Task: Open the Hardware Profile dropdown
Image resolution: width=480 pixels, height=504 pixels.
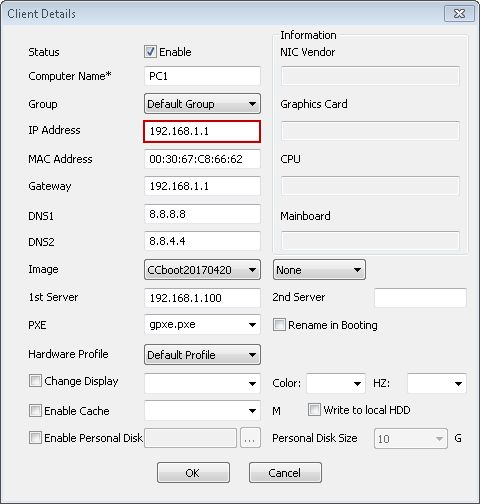Action: tap(202, 355)
